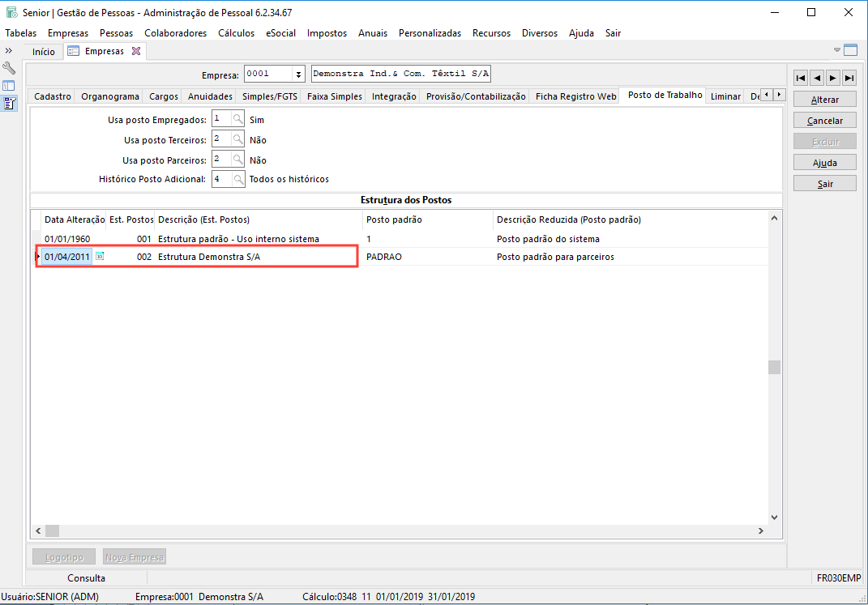
Task: Open the Ajuda menu
Action: click(x=581, y=33)
